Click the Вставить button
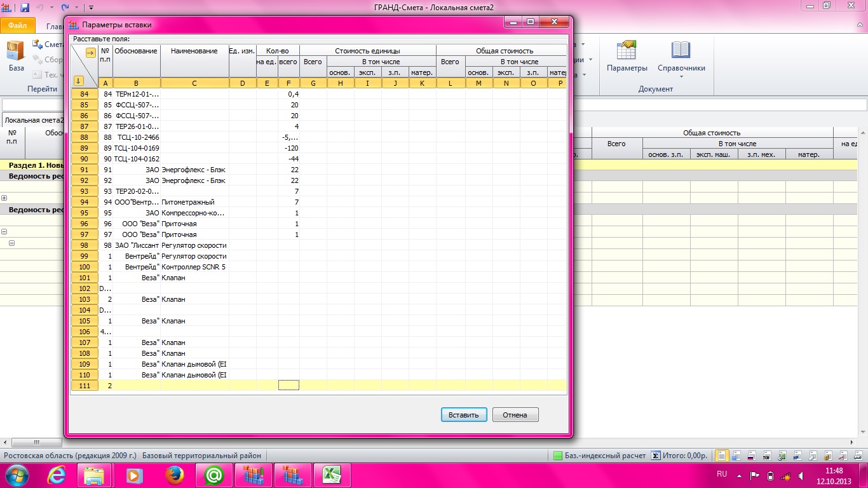The image size is (868, 488). [464, 415]
